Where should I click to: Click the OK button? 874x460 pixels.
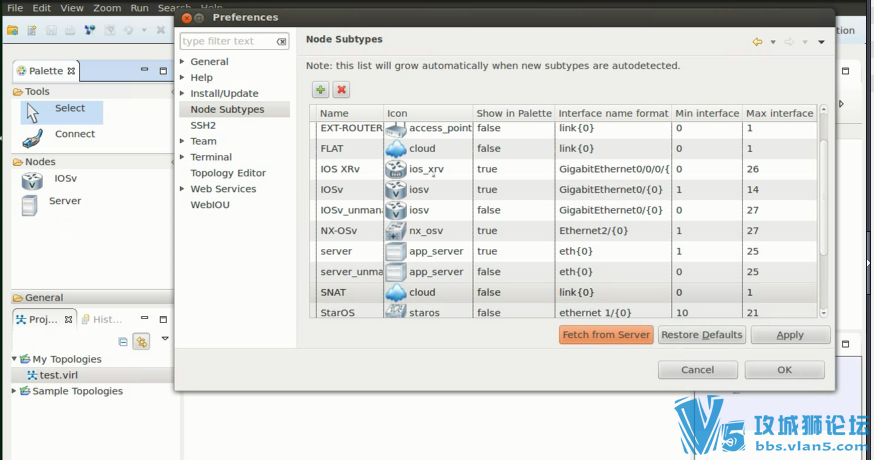point(784,370)
